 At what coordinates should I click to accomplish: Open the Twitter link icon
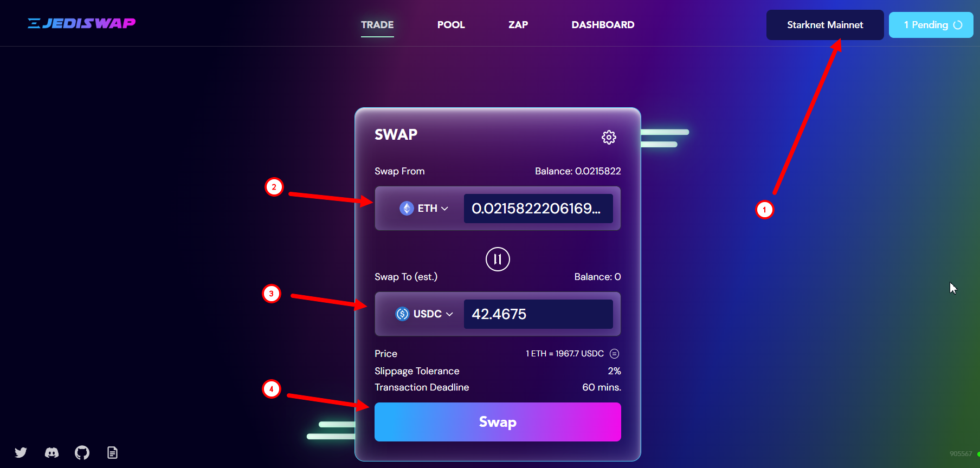(21, 452)
